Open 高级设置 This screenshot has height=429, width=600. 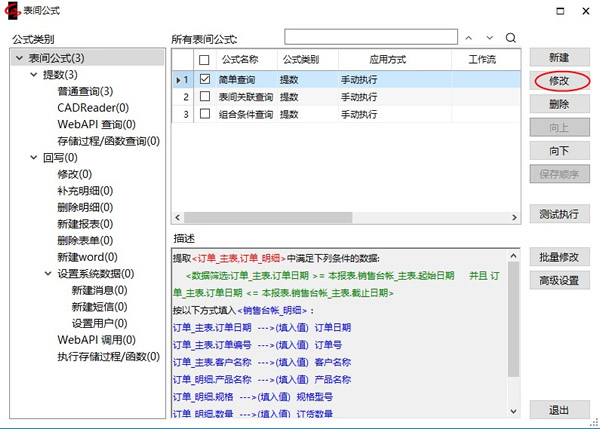(559, 281)
